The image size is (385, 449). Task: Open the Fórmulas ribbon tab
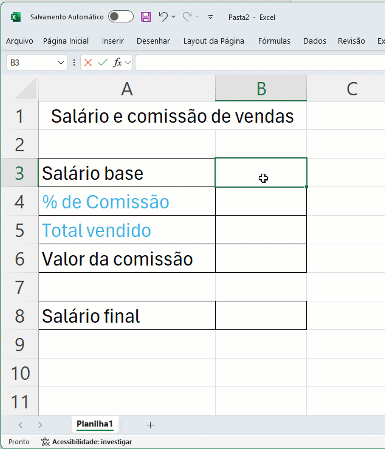[274, 41]
